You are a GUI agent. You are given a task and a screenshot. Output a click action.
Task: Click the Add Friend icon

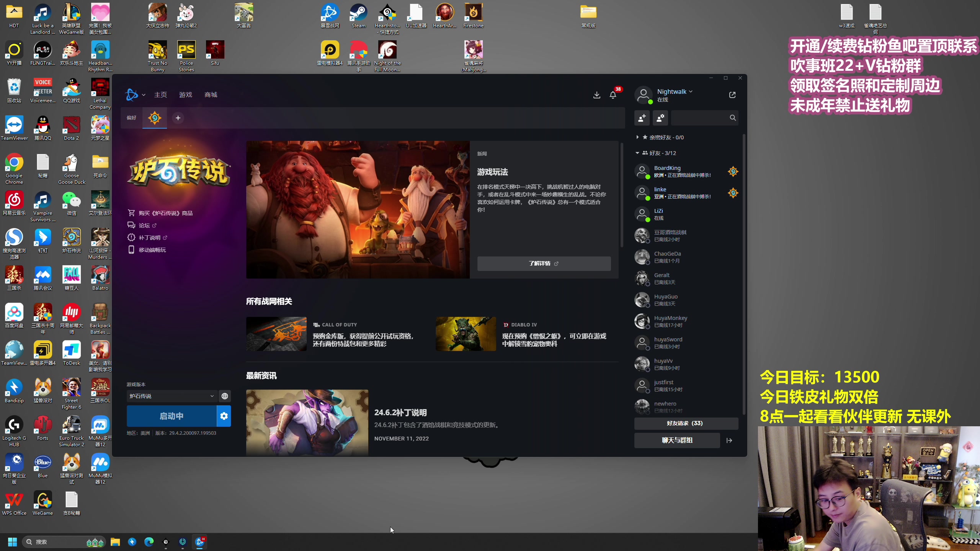tap(642, 118)
